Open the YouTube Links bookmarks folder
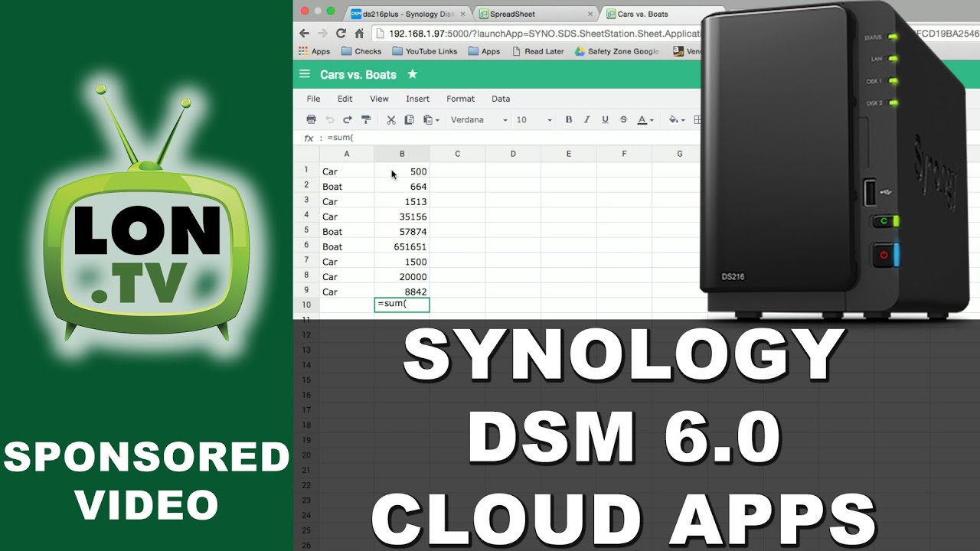Viewport: 980px width, 551px height. pos(425,51)
